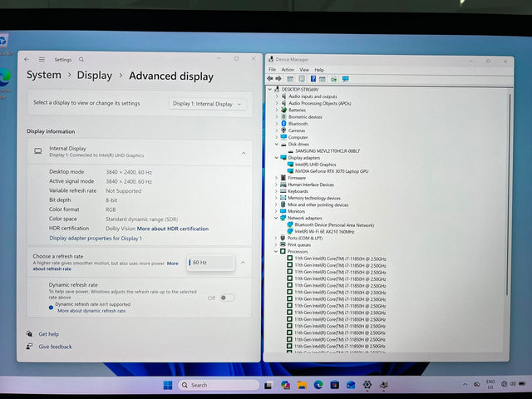Toggle the Dynamic refresh rate switch

tap(227, 298)
